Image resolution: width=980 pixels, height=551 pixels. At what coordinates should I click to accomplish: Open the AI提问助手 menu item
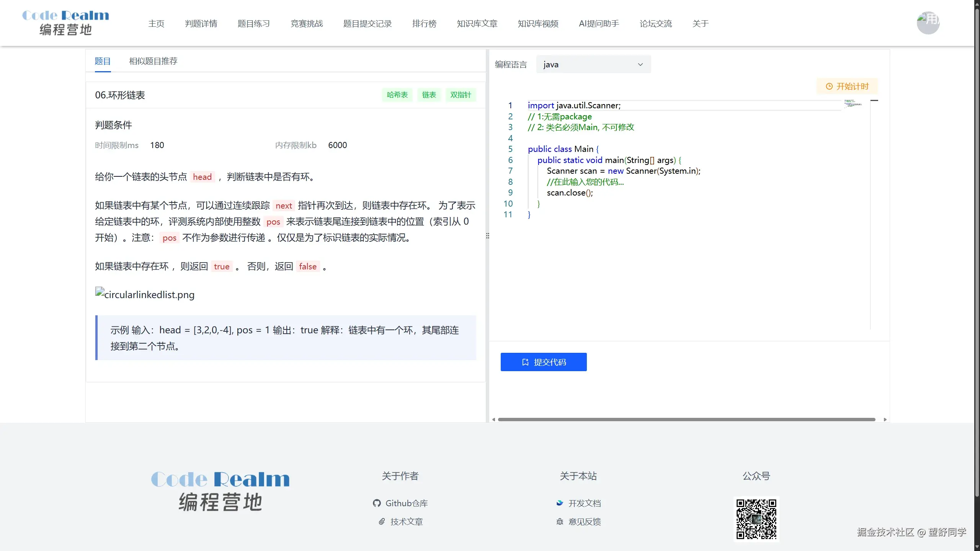599,23
